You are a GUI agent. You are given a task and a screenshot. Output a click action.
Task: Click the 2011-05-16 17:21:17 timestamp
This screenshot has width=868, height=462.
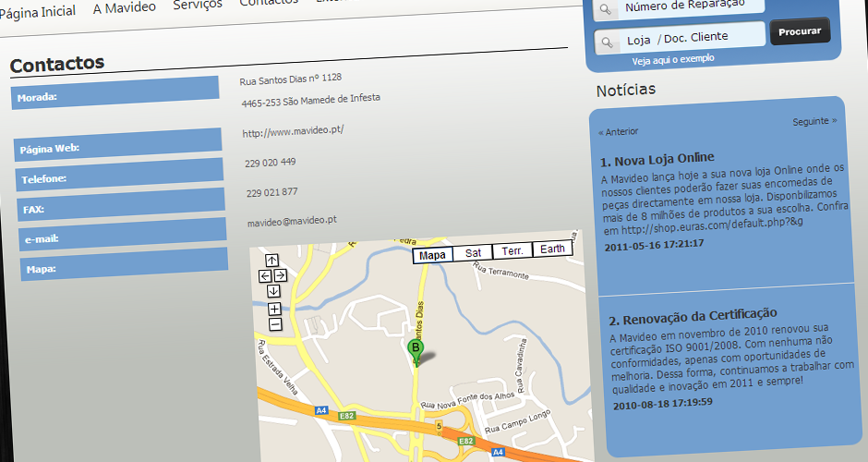654,245
